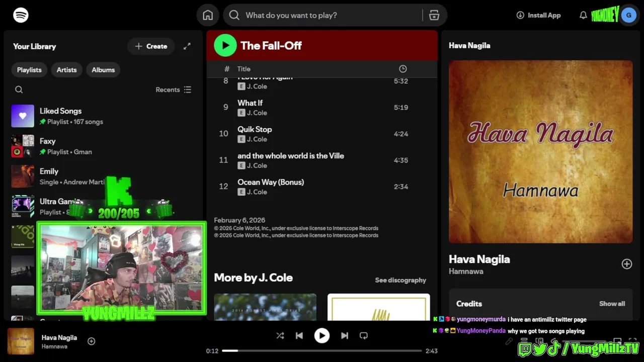Toggle shuffle playback

coord(280,336)
